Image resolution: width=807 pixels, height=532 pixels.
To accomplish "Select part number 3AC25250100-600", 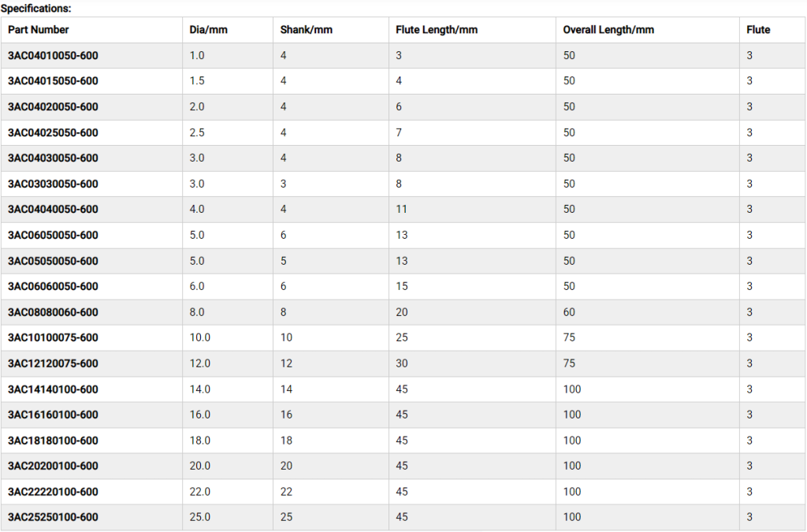I will 53,517.
